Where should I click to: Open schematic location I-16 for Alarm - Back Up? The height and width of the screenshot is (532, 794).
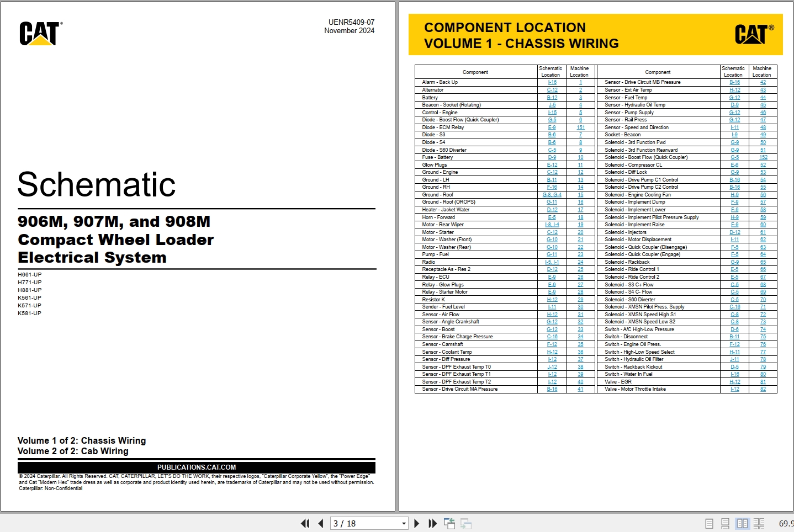coord(552,82)
